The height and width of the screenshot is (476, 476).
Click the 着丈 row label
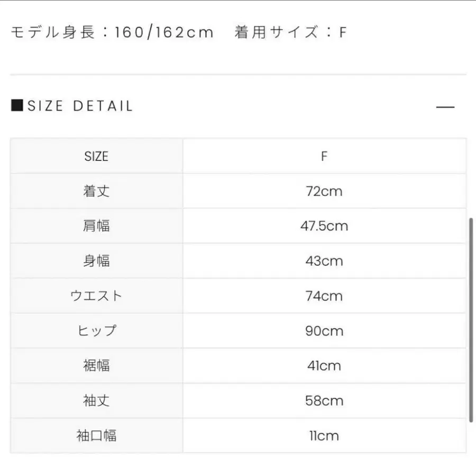point(96,191)
